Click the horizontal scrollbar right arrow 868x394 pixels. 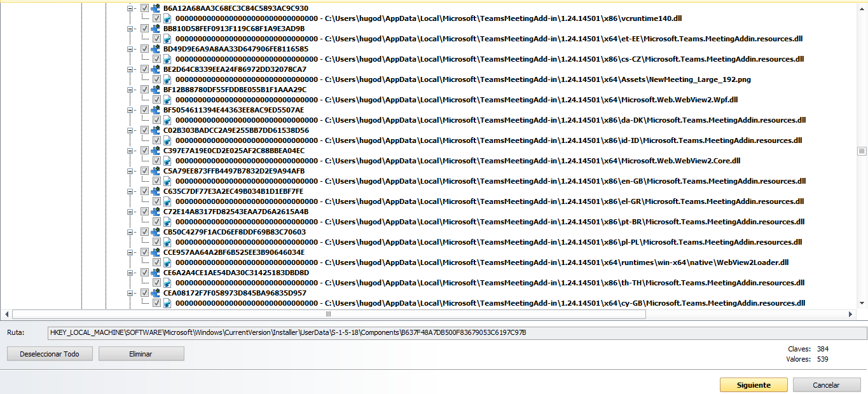(851, 314)
